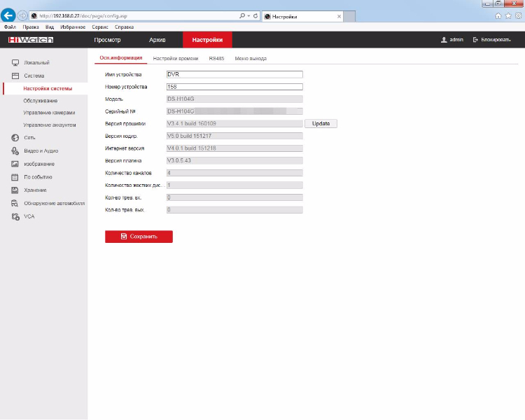Expand the address bar search dropdown arrow
This screenshot has height=420, width=525.
[x=248, y=15]
